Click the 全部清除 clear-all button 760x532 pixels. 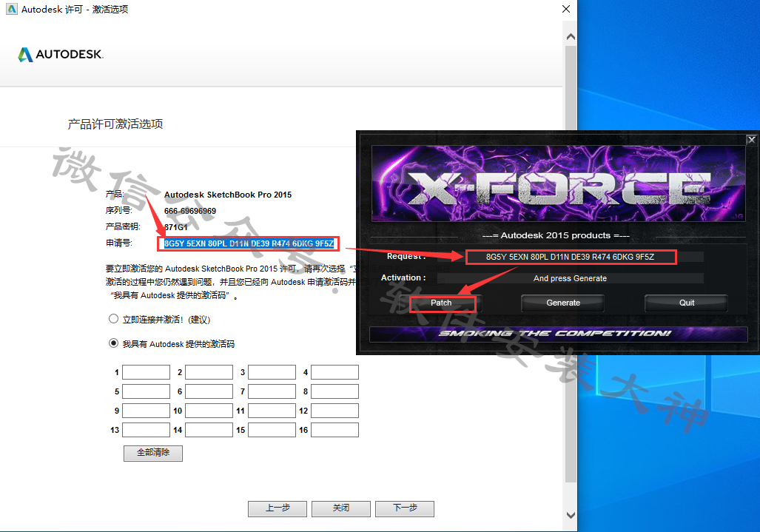click(x=153, y=453)
